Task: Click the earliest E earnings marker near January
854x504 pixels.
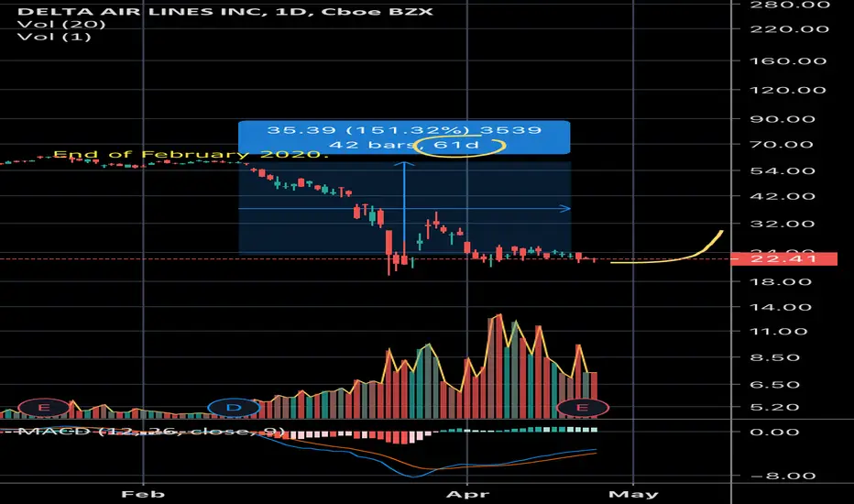Action: pyautogui.click(x=44, y=407)
